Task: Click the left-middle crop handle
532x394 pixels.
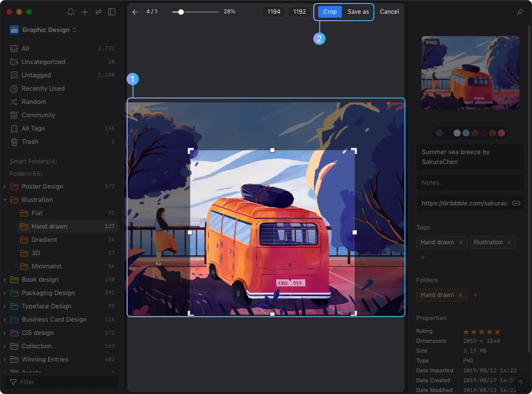Action: pos(190,232)
